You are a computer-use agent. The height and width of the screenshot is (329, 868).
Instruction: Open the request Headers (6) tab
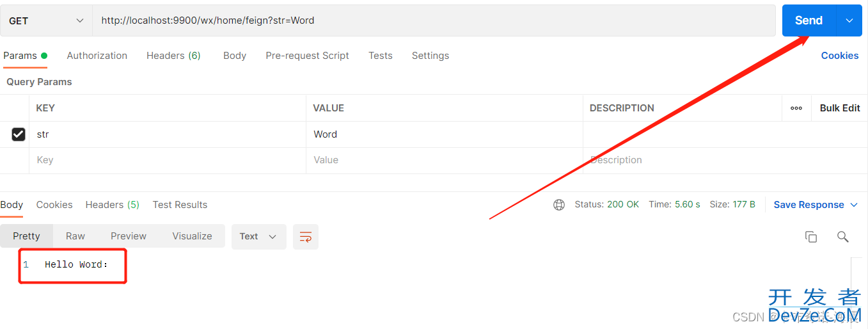tap(173, 56)
